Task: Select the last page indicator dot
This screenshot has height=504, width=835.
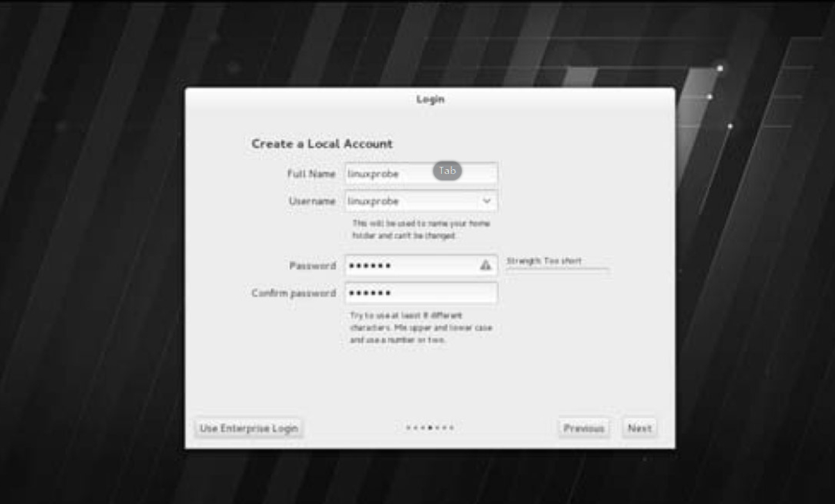Action: coord(451,428)
